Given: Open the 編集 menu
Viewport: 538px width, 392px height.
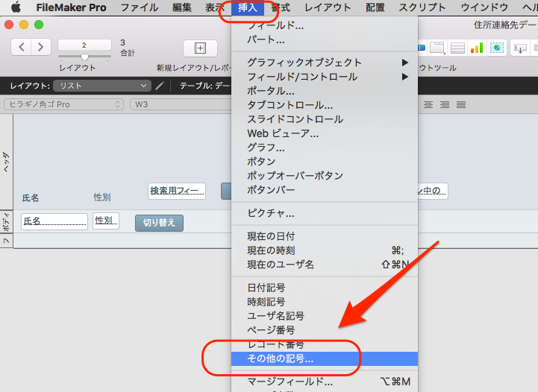Looking at the screenshot, I should coord(182,7).
